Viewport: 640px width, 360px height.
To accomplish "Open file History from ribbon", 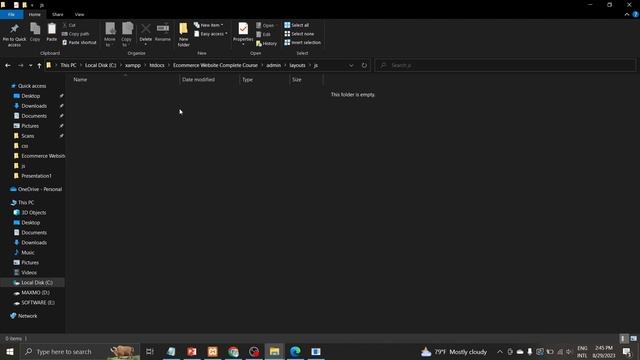I will coord(267,43).
